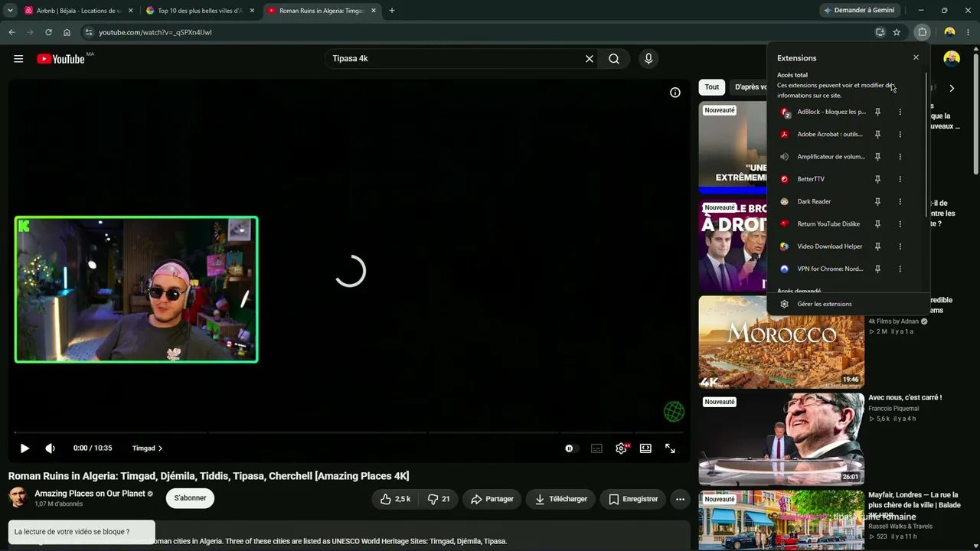
Task: Go to YouTube home via logo
Action: (60, 59)
